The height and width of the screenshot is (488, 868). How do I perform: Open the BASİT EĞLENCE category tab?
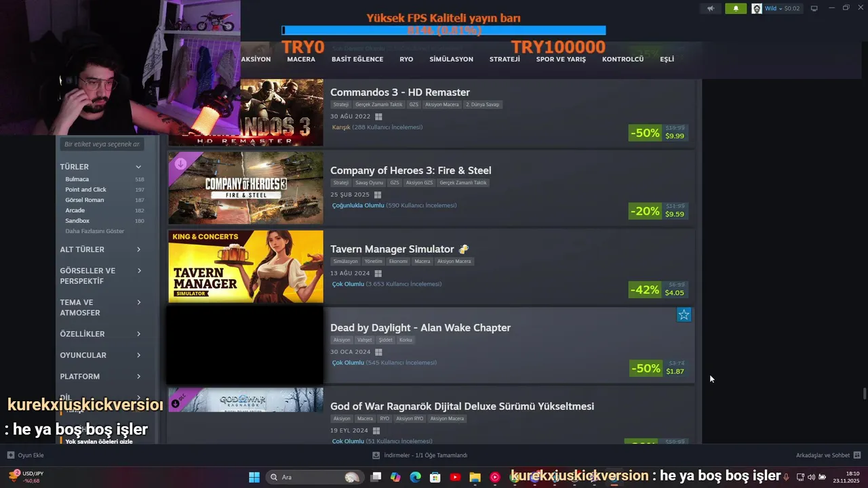click(357, 60)
